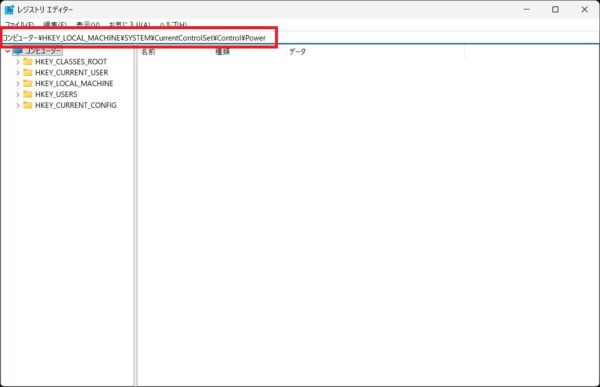The width and height of the screenshot is (600, 387).
Task: Close the Registry Editor window
Action: 584,10
